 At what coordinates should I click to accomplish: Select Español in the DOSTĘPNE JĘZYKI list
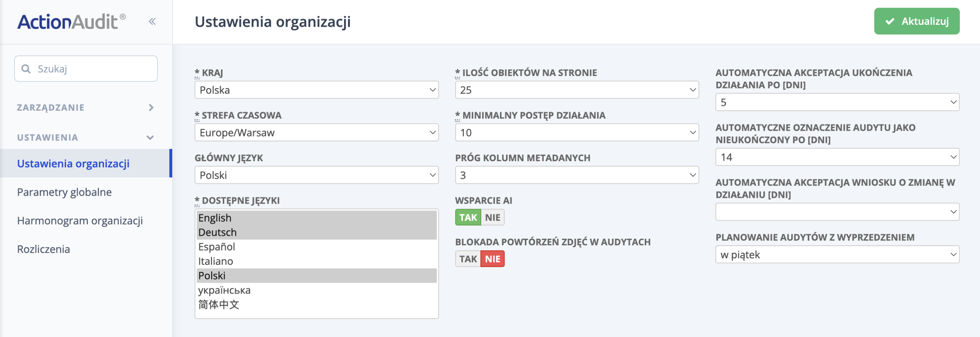[x=217, y=246]
